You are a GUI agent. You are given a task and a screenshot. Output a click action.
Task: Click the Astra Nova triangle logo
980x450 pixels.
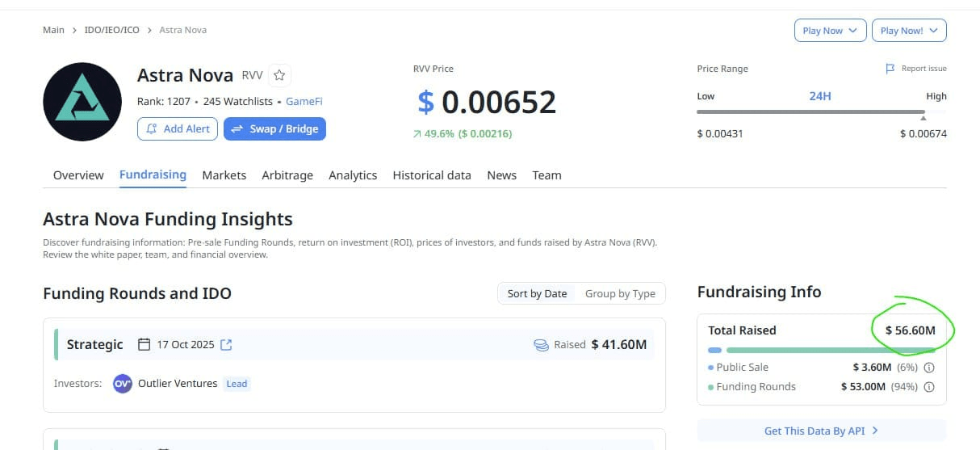coord(82,101)
